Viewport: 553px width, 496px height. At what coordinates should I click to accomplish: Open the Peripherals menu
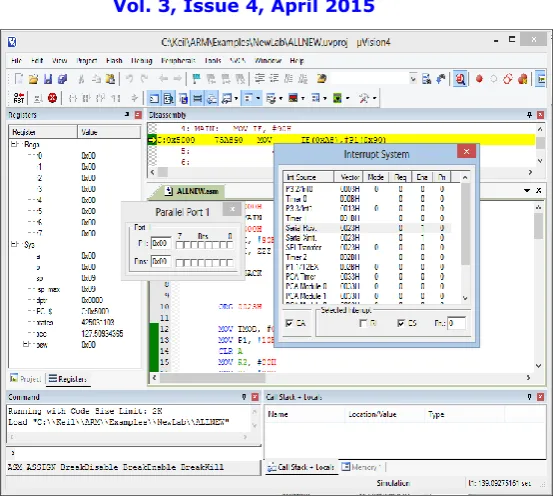(178, 61)
